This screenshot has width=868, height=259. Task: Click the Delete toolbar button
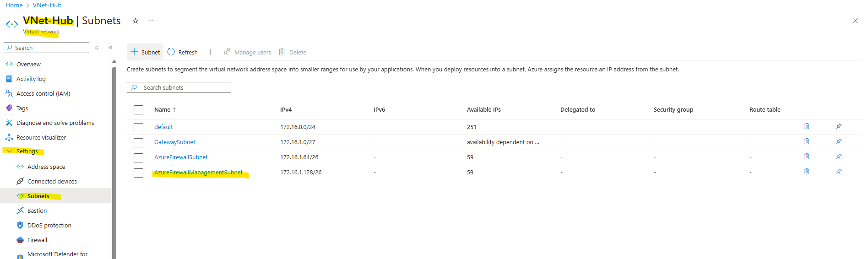point(293,52)
